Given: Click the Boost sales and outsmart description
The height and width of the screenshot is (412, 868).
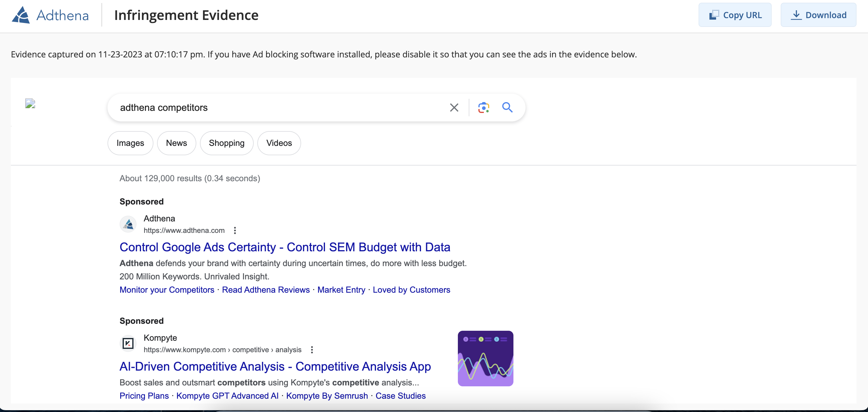Looking at the screenshot, I should click(x=269, y=383).
